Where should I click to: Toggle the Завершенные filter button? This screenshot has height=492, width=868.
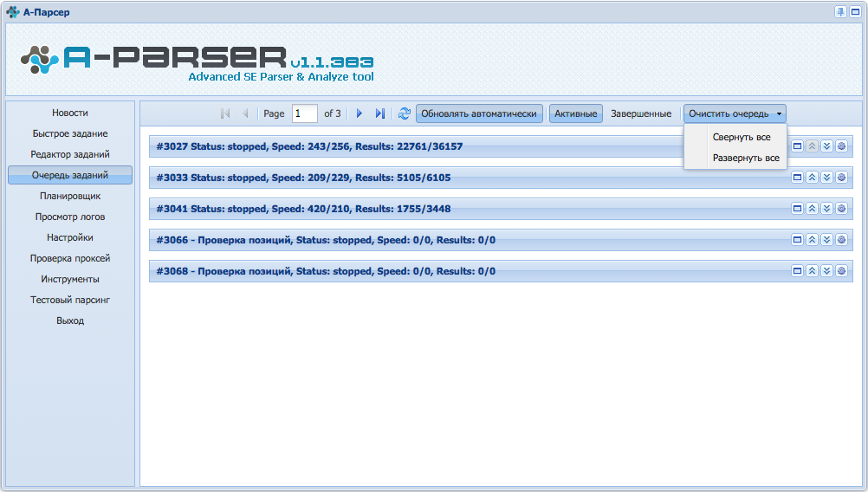(x=641, y=113)
